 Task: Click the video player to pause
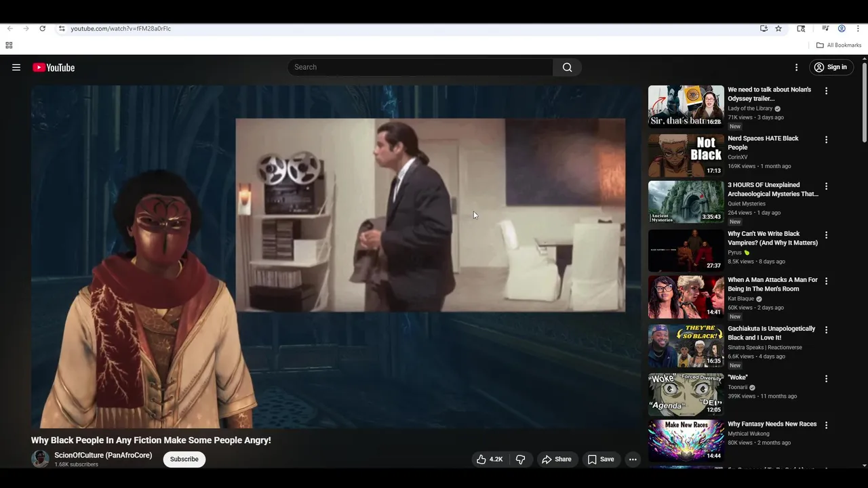pyautogui.click(x=336, y=257)
